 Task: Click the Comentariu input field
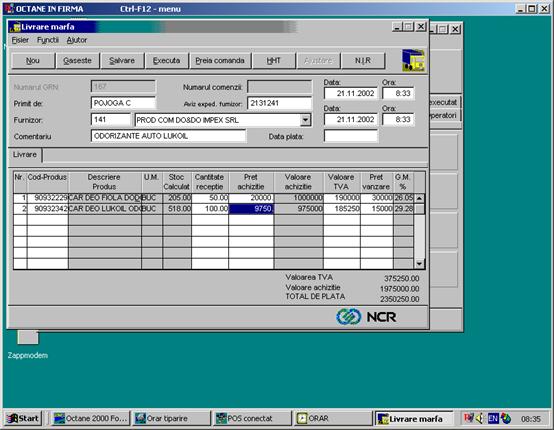point(168,136)
